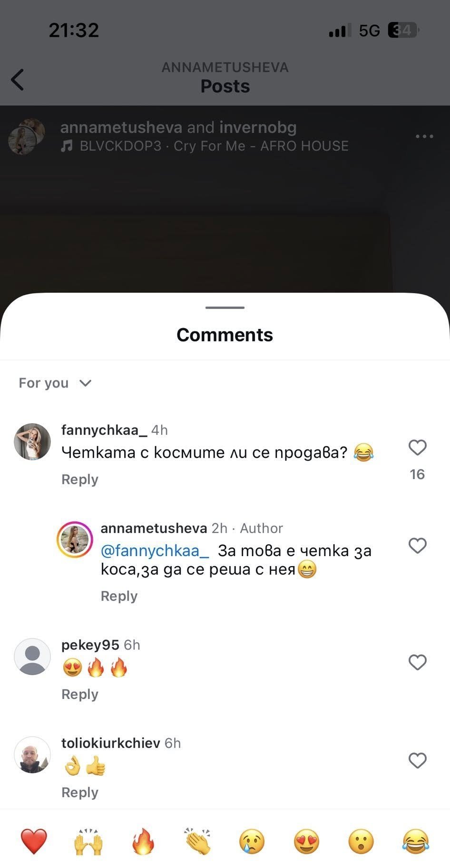Tap the back arrow in header
This screenshot has height=868, width=450.
click(18, 80)
